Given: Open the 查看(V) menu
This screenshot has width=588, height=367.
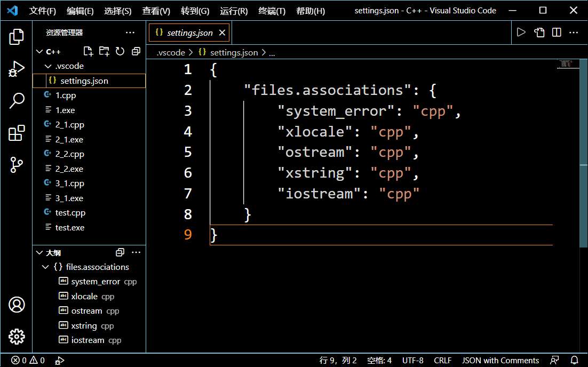Looking at the screenshot, I should tap(156, 11).
